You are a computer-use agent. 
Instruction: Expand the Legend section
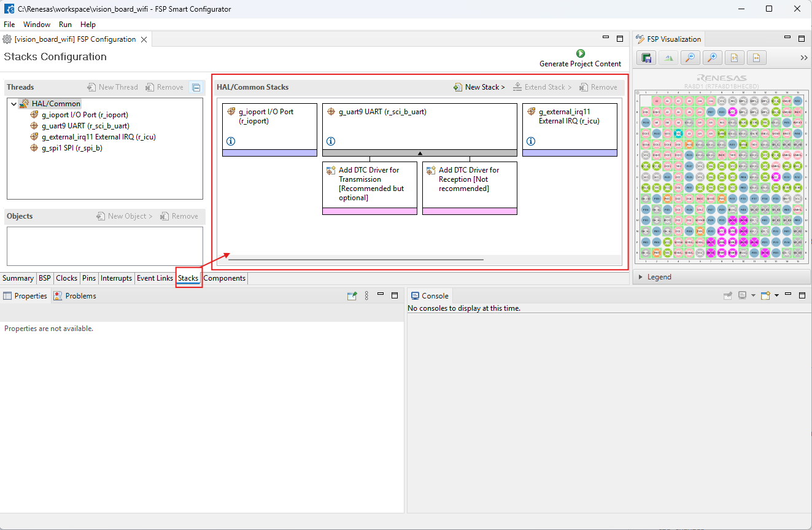[x=641, y=277]
